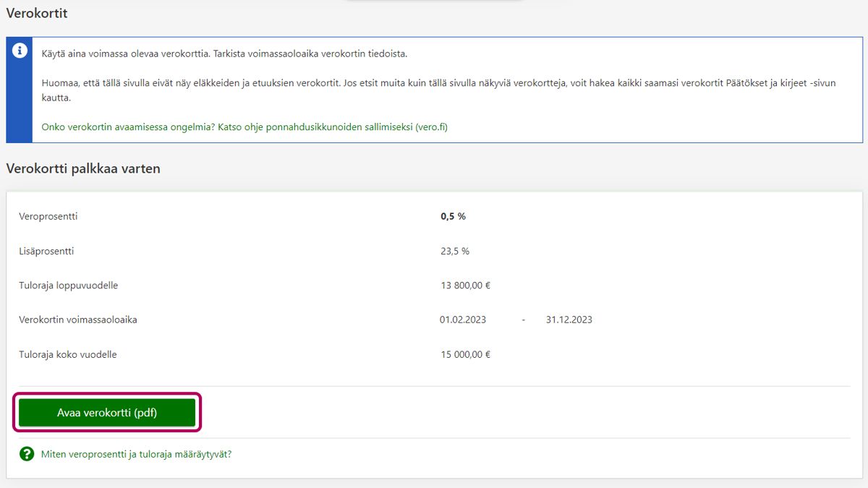
Task: Select the Veroprosentti label
Action: click(48, 216)
